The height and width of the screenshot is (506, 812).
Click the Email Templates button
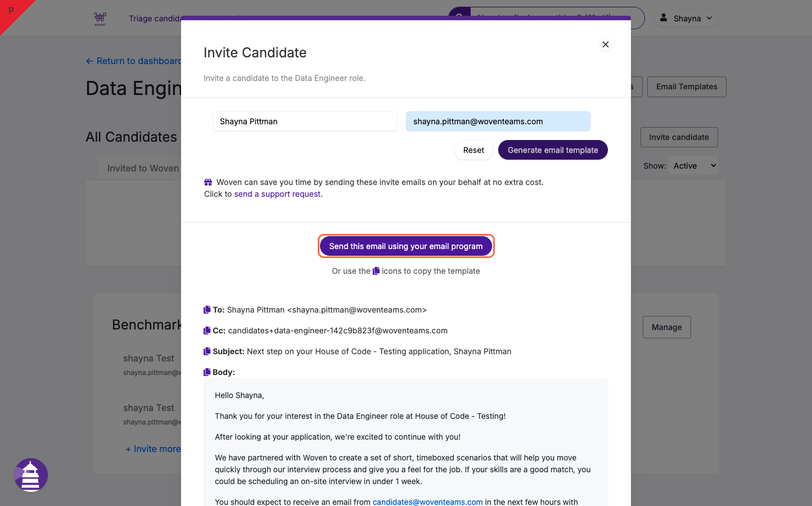click(687, 87)
